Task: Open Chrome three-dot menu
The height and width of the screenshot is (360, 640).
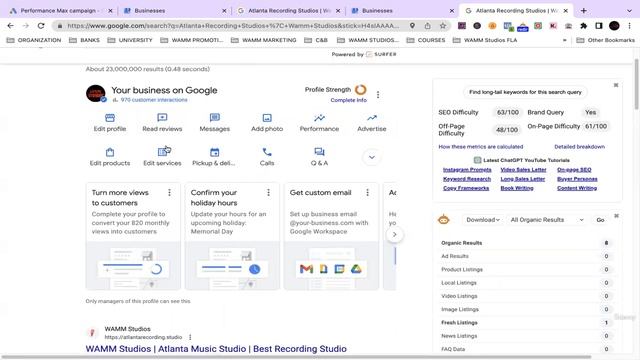Action: (629, 26)
